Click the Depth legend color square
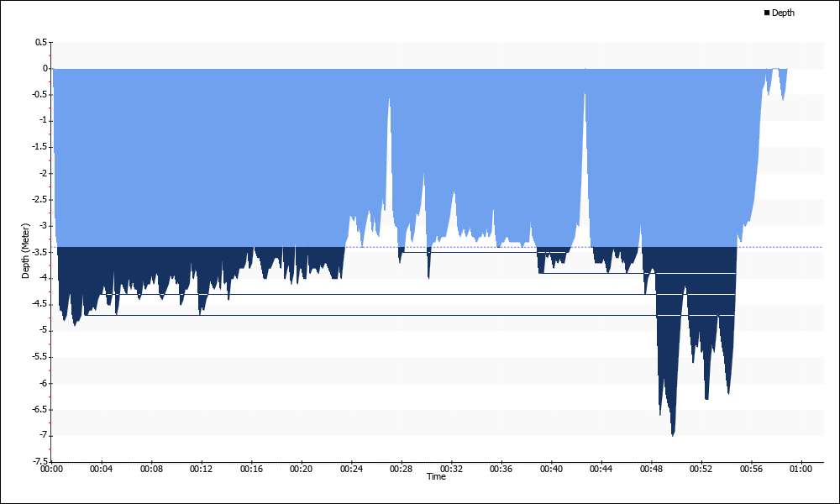The width and height of the screenshot is (840, 504). pyautogui.click(x=767, y=13)
